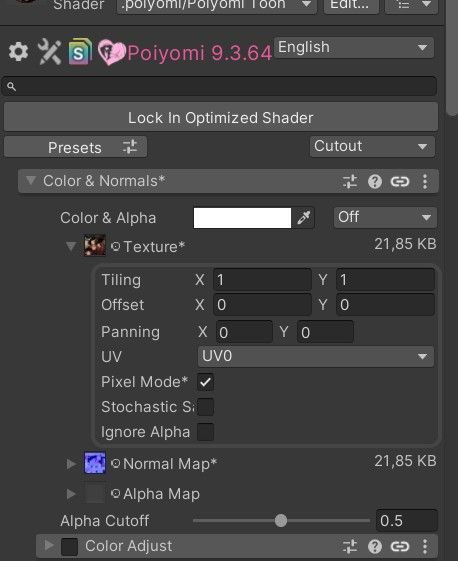
Task: Click the blue S shader icon
Action: [x=80, y=52]
